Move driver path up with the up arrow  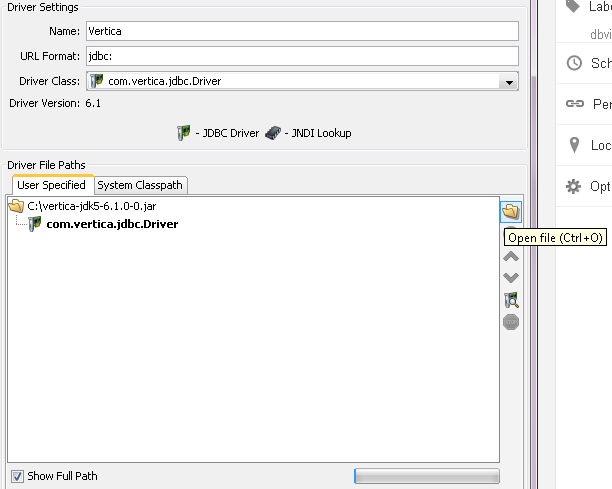(511, 256)
